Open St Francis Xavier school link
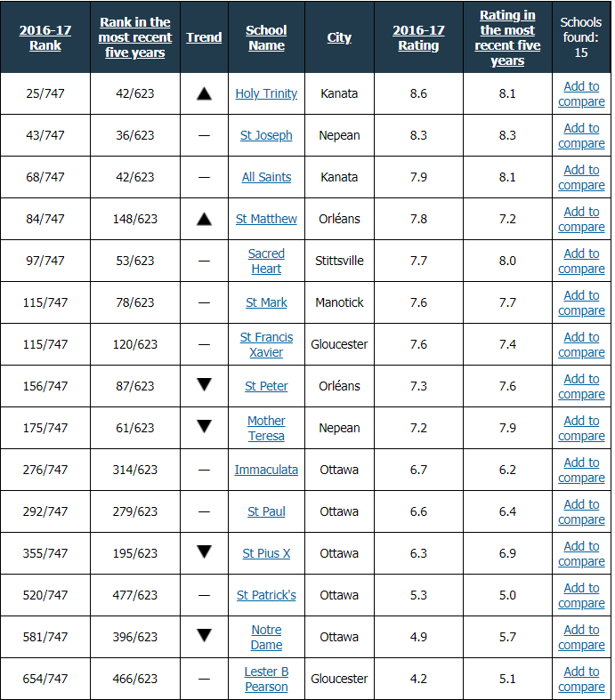 pyautogui.click(x=266, y=344)
